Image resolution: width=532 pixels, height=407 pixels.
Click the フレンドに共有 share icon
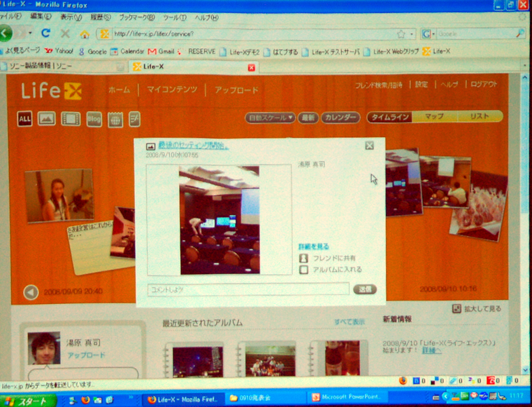pos(304,258)
